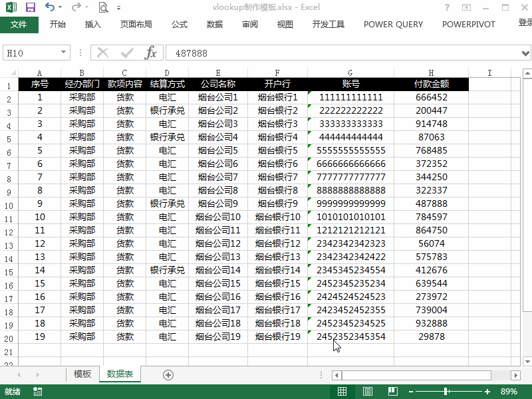Viewport: 532px width, 399px height.
Task: Click zoom in plus button
Action: (x=487, y=392)
